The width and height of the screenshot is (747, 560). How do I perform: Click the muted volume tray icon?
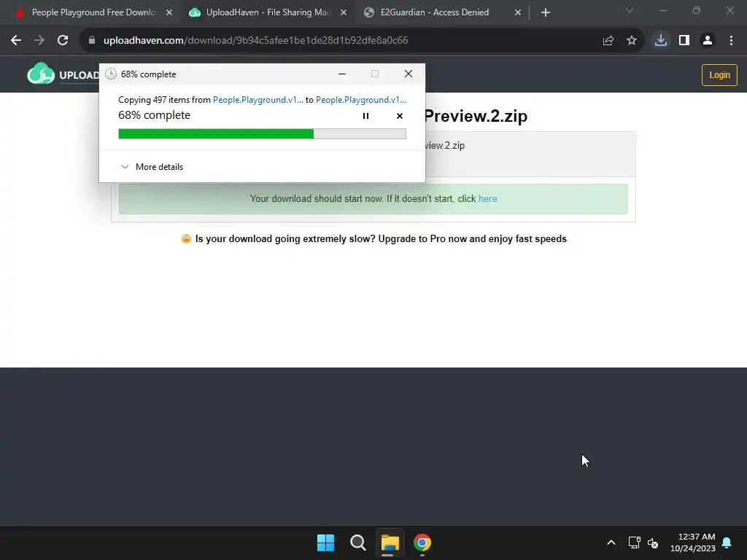pyautogui.click(x=653, y=542)
